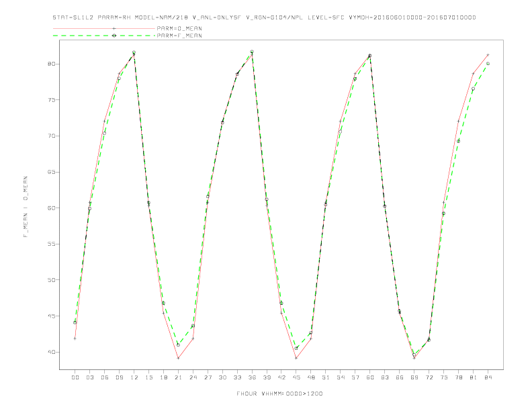Click the x-axis tick label 09
Viewport: 532px width, 411px height.
point(120,377)
